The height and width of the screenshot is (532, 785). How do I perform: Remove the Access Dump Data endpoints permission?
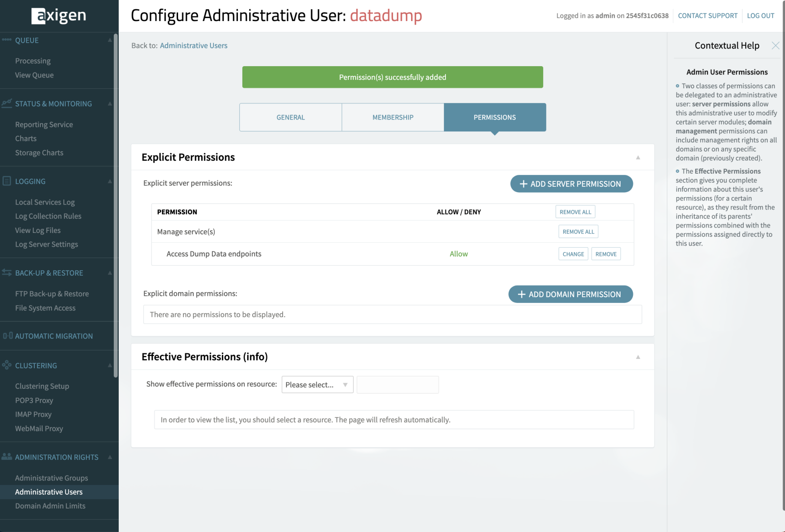(x=606, y=254)
